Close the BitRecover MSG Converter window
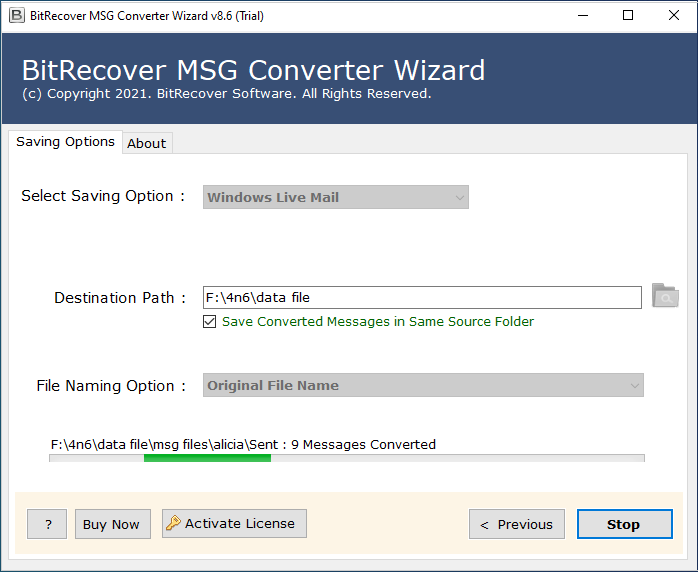Viewport: 698px width, 572px height. [674, 15]
